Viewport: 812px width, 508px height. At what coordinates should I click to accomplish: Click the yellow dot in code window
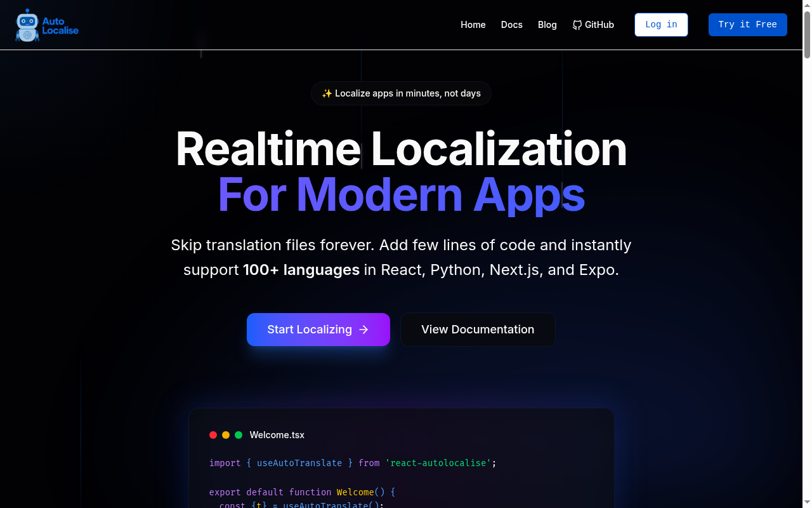coord(226,435)
